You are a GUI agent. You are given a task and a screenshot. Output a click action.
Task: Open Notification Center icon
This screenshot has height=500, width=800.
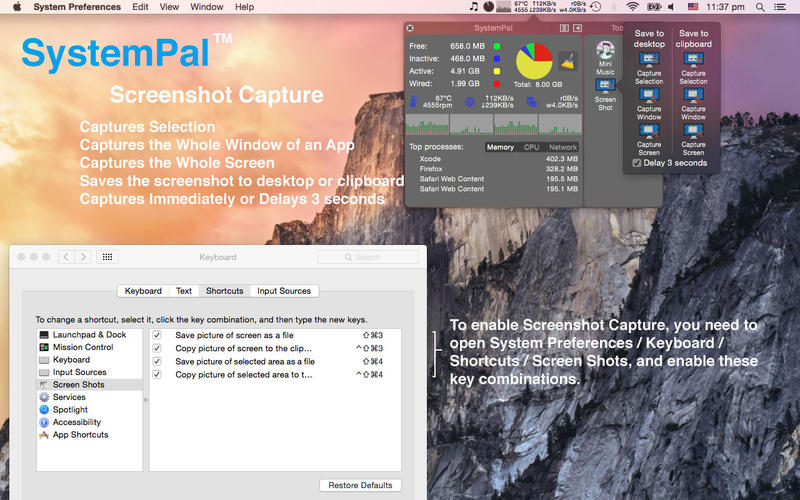(780, 7)
